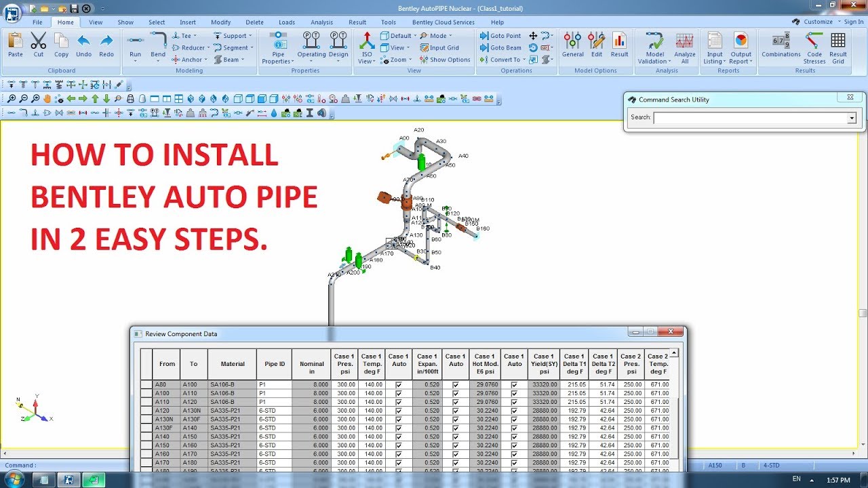868x488 pixels.
Task: Expand the Output Report dropdown
Action: click(x=741, y=47)
